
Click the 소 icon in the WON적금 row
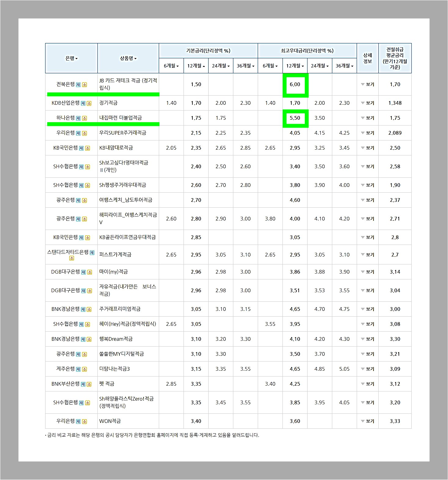tap(85, 422)
